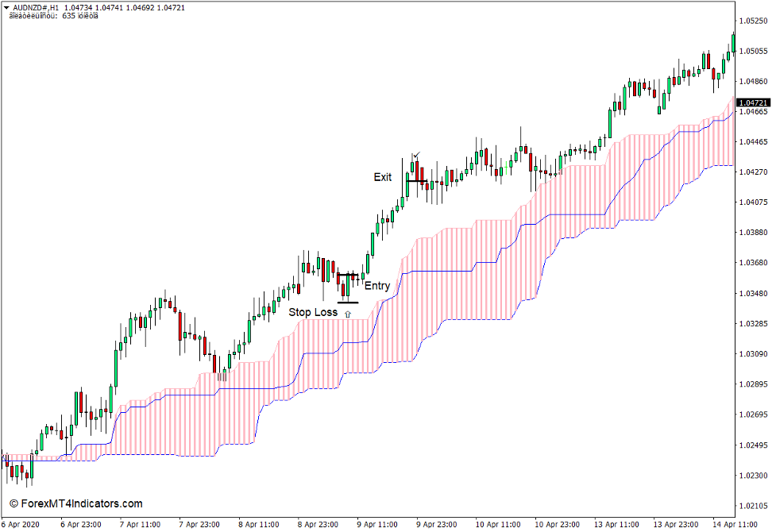Click the 6 Apr 2020 timeline label
776x532 pixels.
pyautogui.click(x=20, y=524)
